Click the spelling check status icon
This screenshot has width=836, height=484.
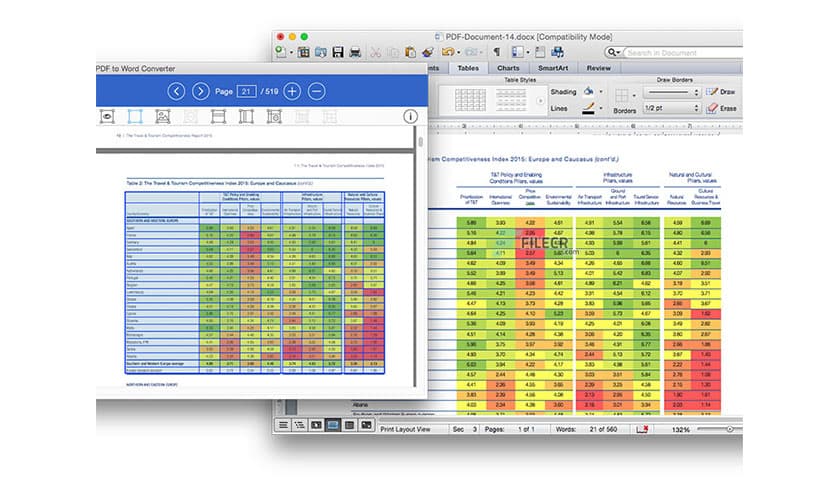tap(641, 429)
